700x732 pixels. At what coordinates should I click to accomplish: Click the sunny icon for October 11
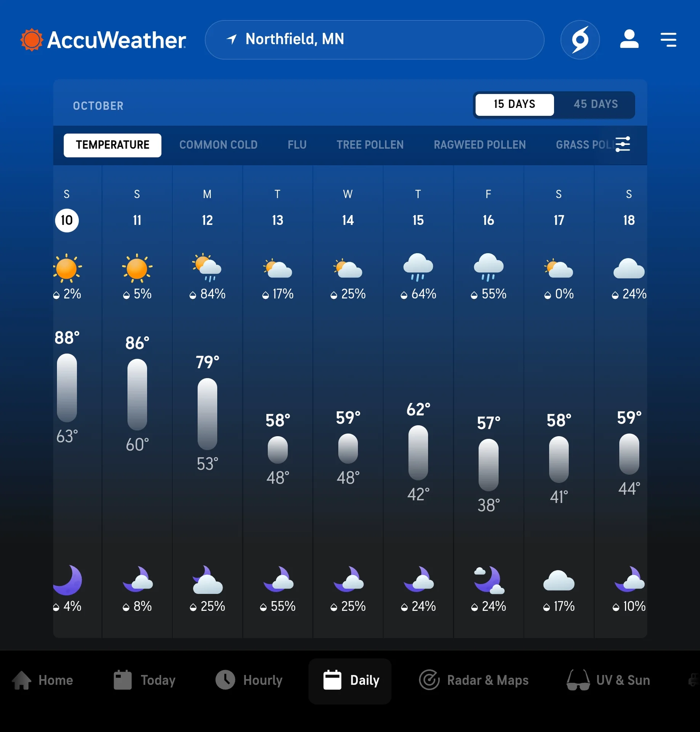pos(137,268)
